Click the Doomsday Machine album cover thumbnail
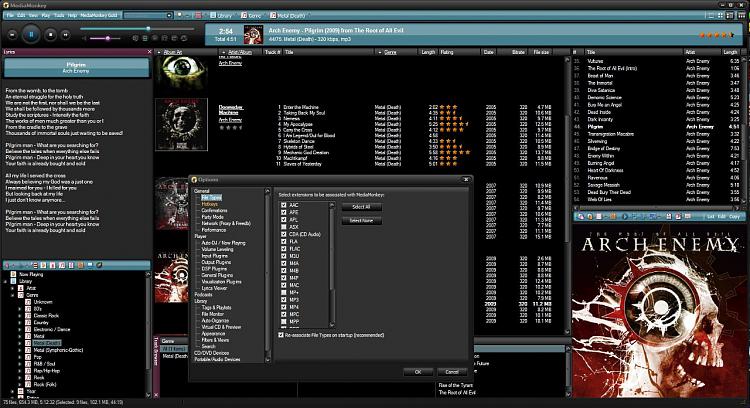Viewport: 750px width, 408px height. pos(181,124)
